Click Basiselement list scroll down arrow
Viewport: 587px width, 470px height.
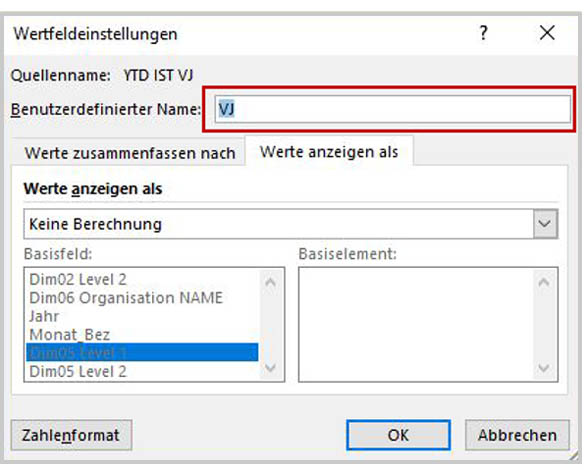544,368
